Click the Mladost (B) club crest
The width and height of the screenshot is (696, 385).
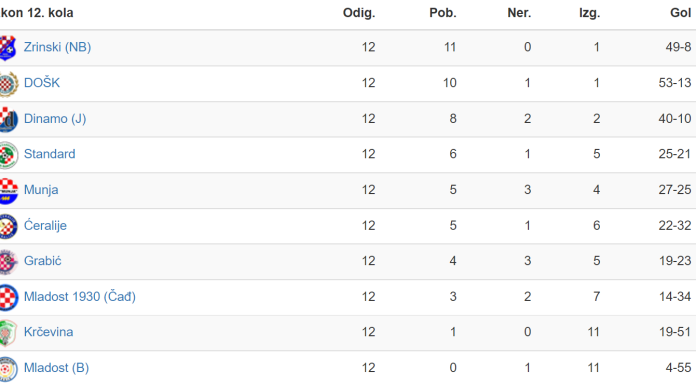[8, 368]
